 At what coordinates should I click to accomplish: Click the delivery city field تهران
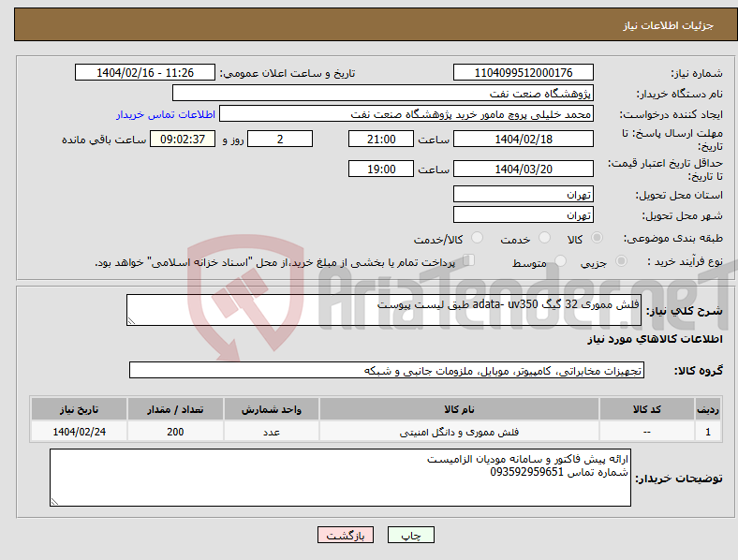click(523, 214)
